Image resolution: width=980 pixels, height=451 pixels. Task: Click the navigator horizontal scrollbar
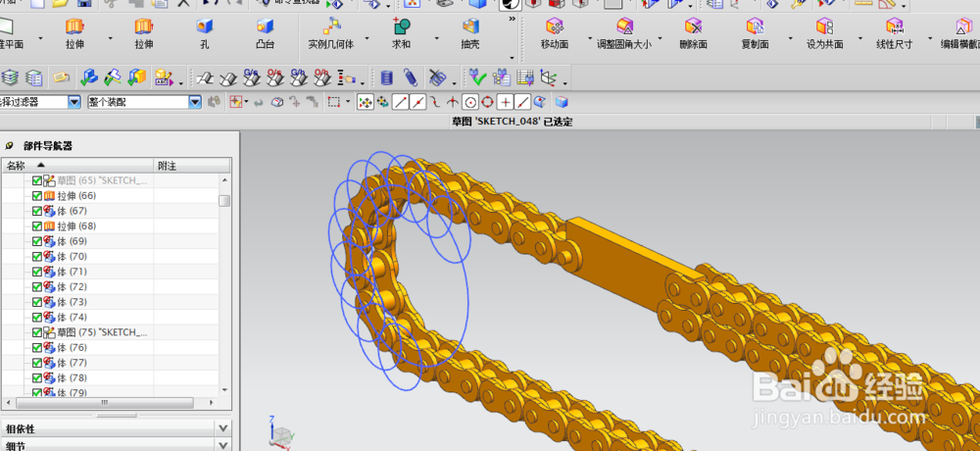[x=105, y=402]
